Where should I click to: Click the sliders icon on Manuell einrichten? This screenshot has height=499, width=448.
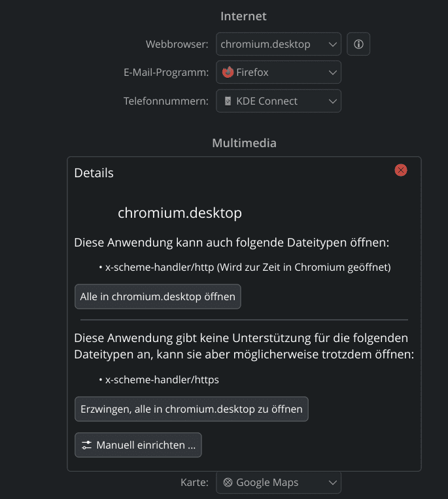point(86,445)
